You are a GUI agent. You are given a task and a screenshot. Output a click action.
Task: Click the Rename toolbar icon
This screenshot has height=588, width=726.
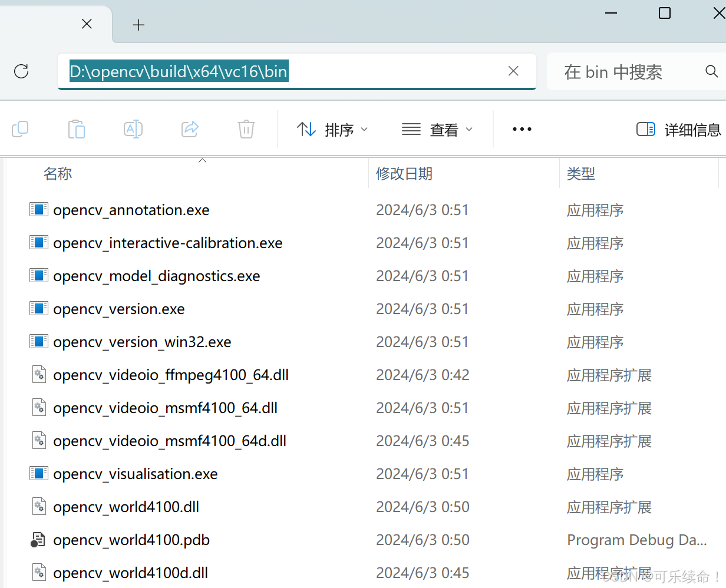tap(133, 129)
